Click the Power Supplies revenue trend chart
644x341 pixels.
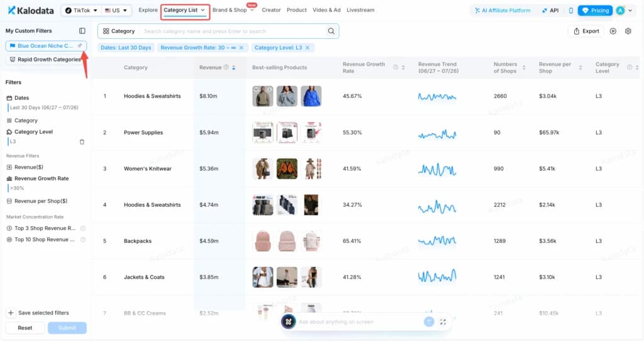coord(437,134)
